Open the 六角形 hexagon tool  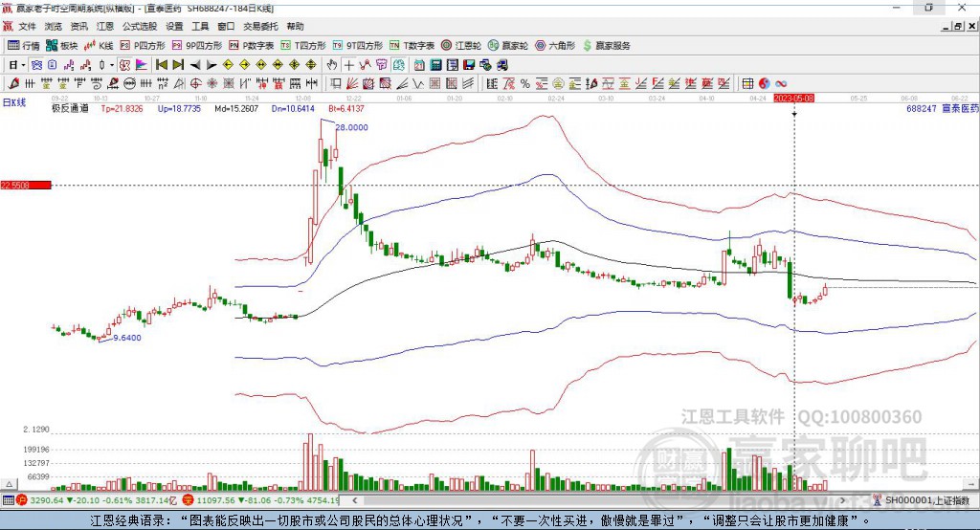point(555,46)
